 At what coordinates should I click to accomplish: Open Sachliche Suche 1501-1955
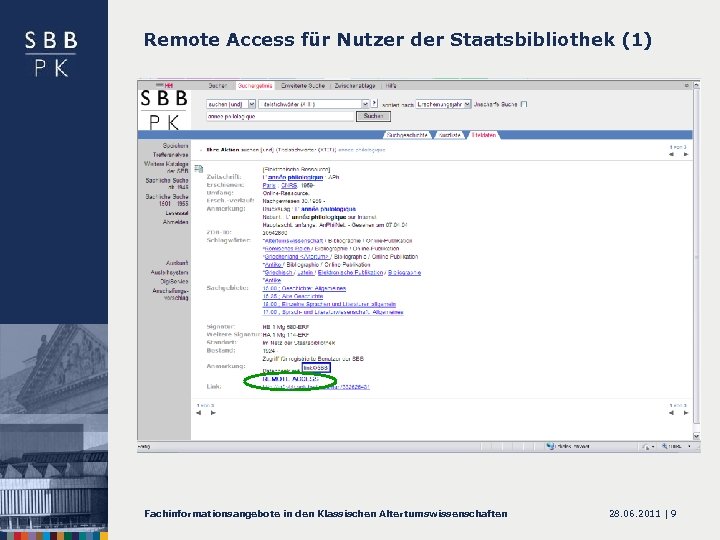point(167,200)
